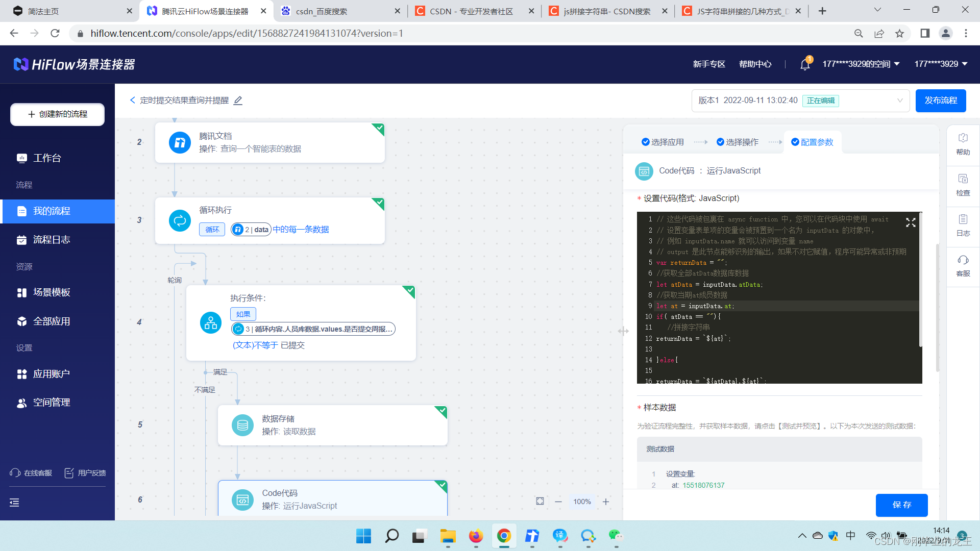Open the 客服 customer service icon

(963, 266)
